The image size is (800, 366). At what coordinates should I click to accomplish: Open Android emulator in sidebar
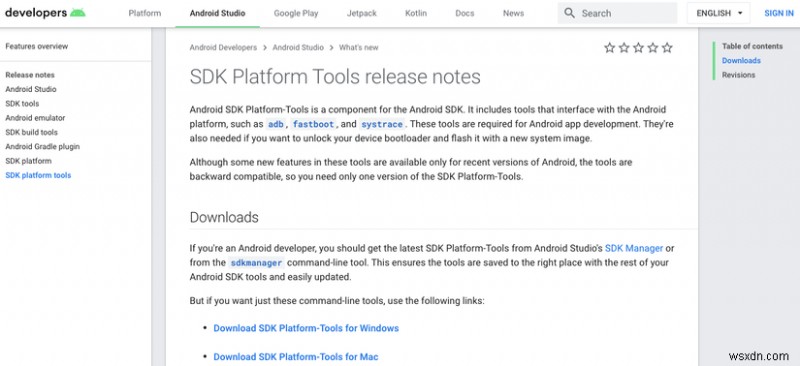pos(35,118)
